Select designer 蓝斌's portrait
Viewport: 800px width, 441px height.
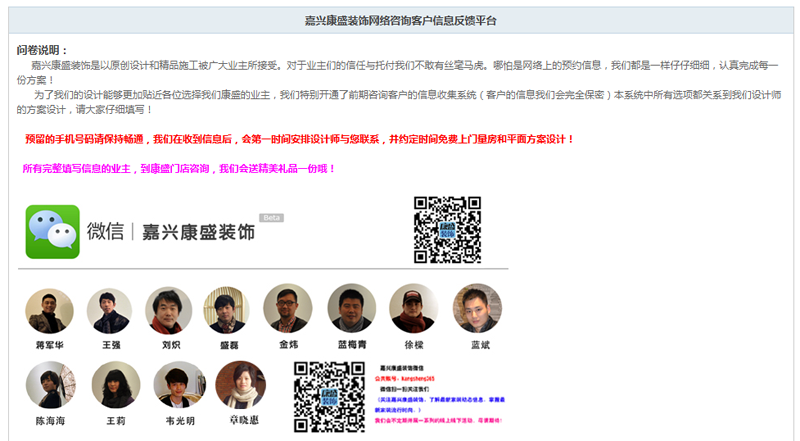pyautogui.click(x=477, y=308)
